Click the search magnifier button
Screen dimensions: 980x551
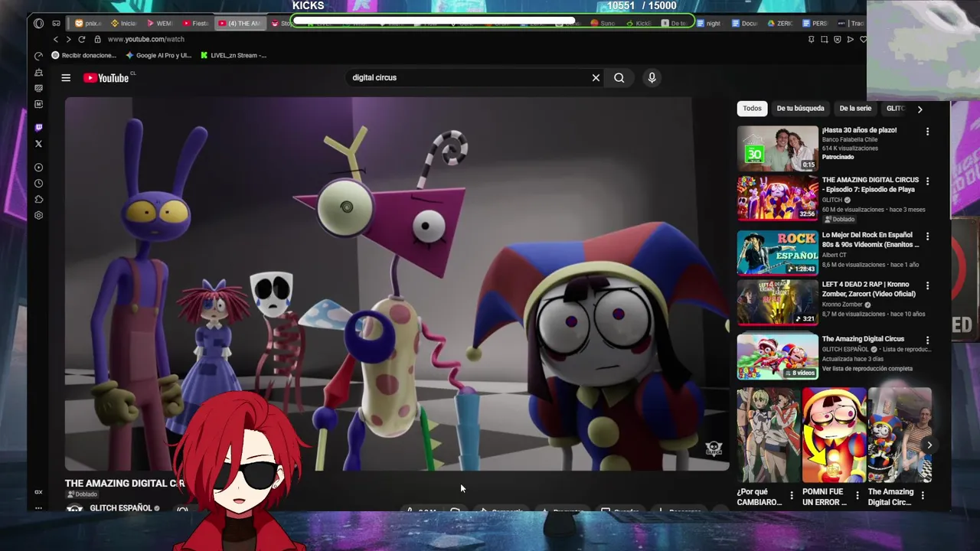(619, 77)
